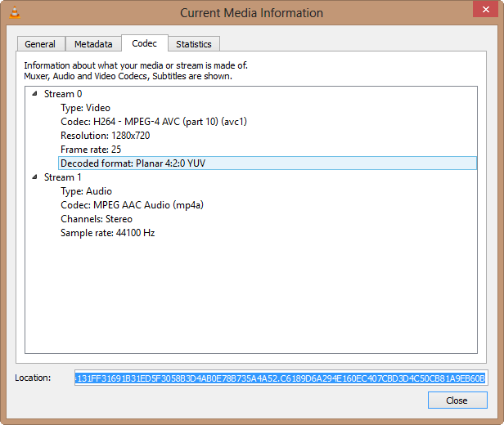The width and height of the screenshot is (504, 425).
Task: Switch to the Statistics tab
Action: click(194, 44)
